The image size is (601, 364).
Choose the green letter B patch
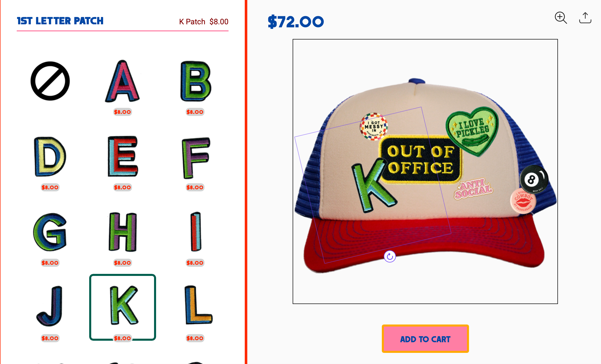pyautogui.click(x=195, y=81)
